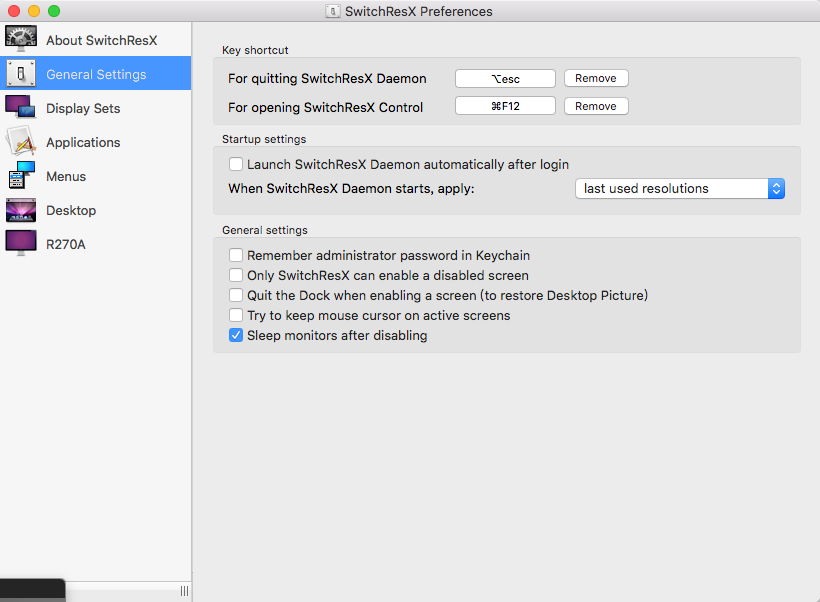Check Remember administrator password in Keychain
This screenshot has width=820, height=602.
coord(236,255)
